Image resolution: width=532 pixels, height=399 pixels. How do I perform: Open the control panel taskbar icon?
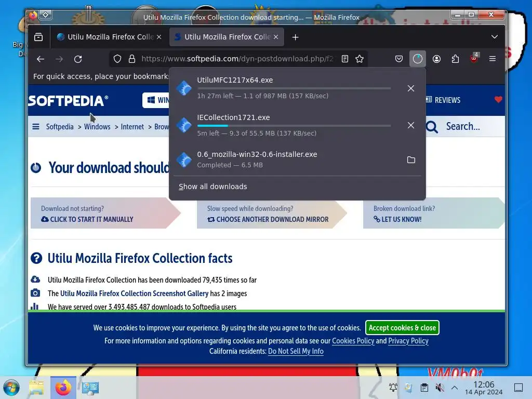tap(90, 388)
